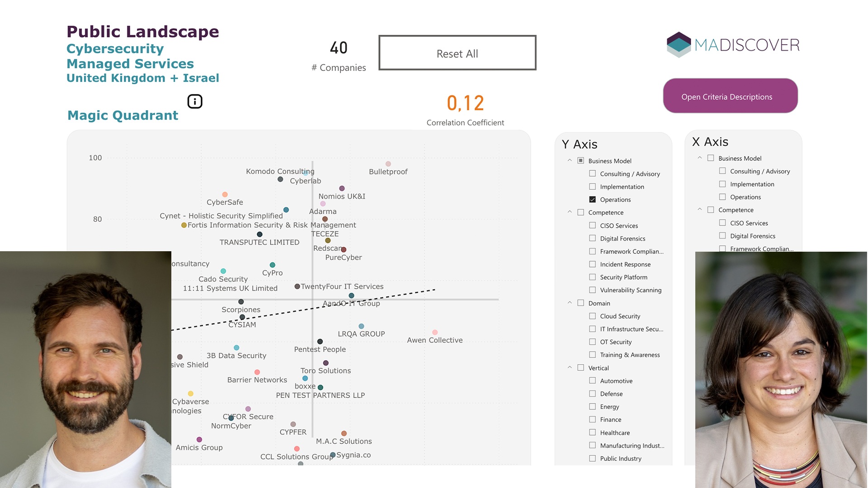868x488 pixels.
Task: Open Criteria Descriptions
Action: pos(730,96)
